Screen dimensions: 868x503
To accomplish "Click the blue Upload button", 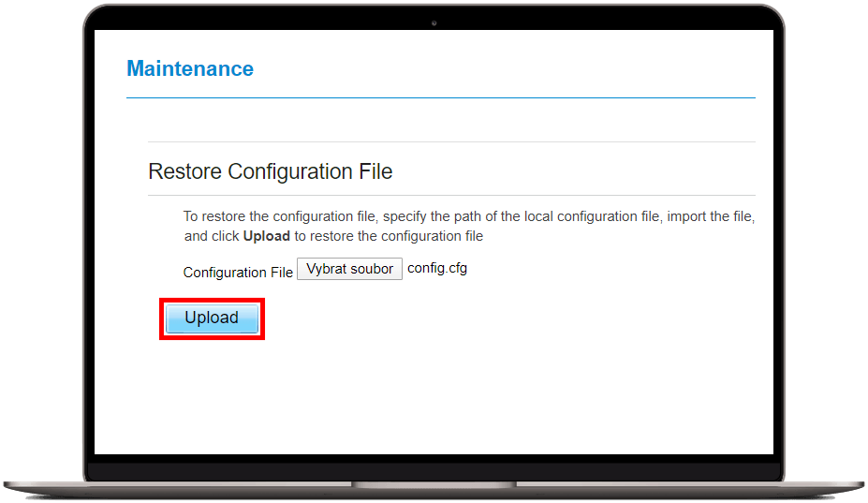I will [x=212, y=318].
